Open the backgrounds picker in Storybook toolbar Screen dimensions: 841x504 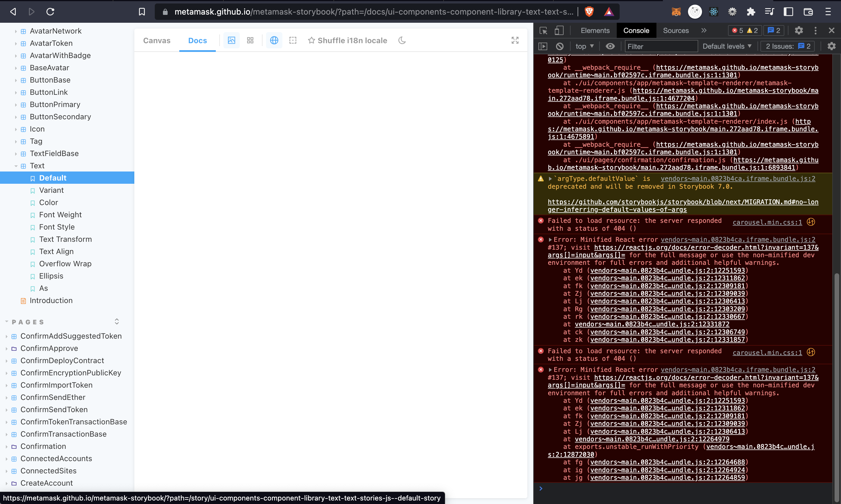click(x=232, y=40)
